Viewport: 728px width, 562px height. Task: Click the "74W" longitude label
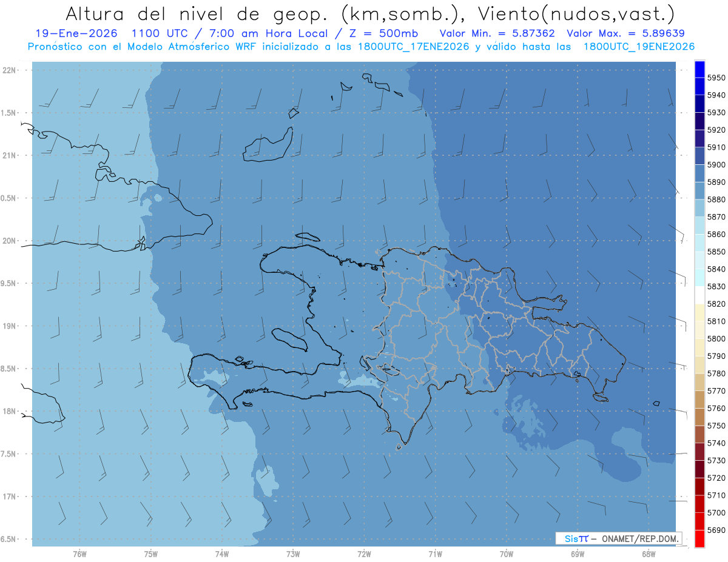(222, 554)
